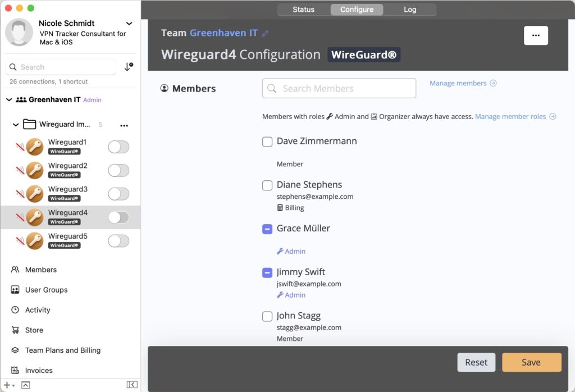The image size is (575, 392).
Task: Click the Wireguard Im... folder icon
Action: click(29, 124)
